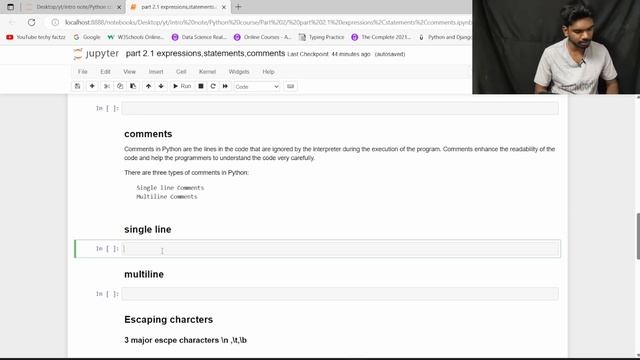Run the selected cell

(182, 87)
